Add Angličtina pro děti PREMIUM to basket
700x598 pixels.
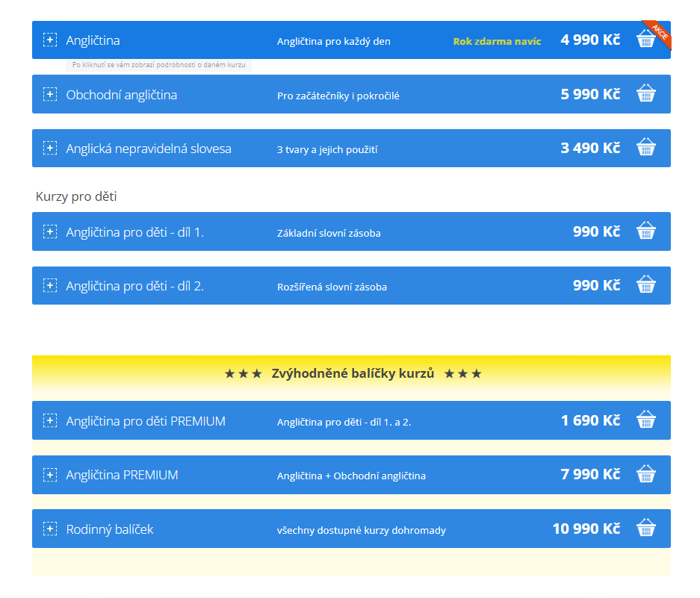pos(645,420)
